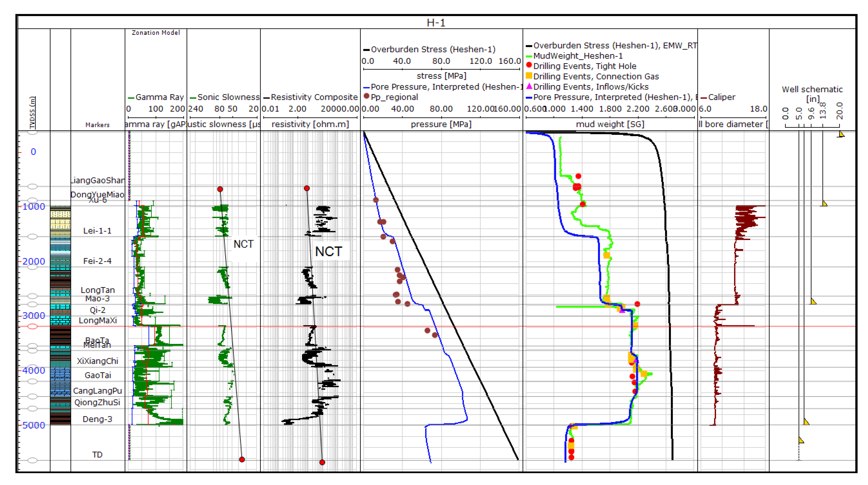Select the LongMaXi formation marker label
Screen dimensions: 868x485
coord(98,320)
